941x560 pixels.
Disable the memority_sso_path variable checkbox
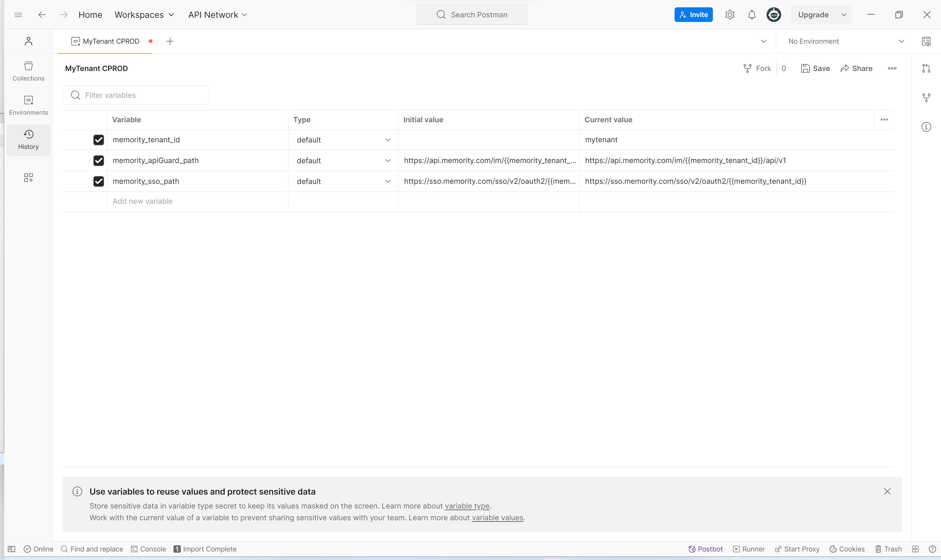[x=99, y=182]
